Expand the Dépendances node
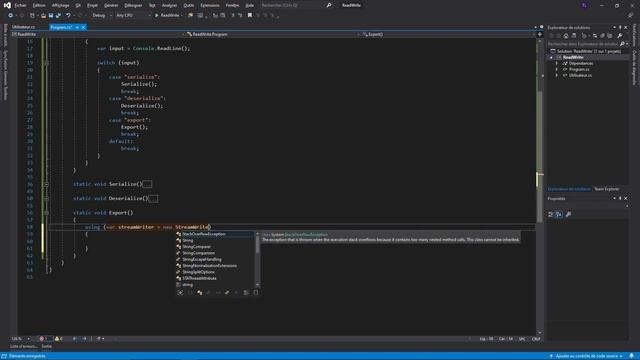 pyautogui.click(x=557, y=64)
